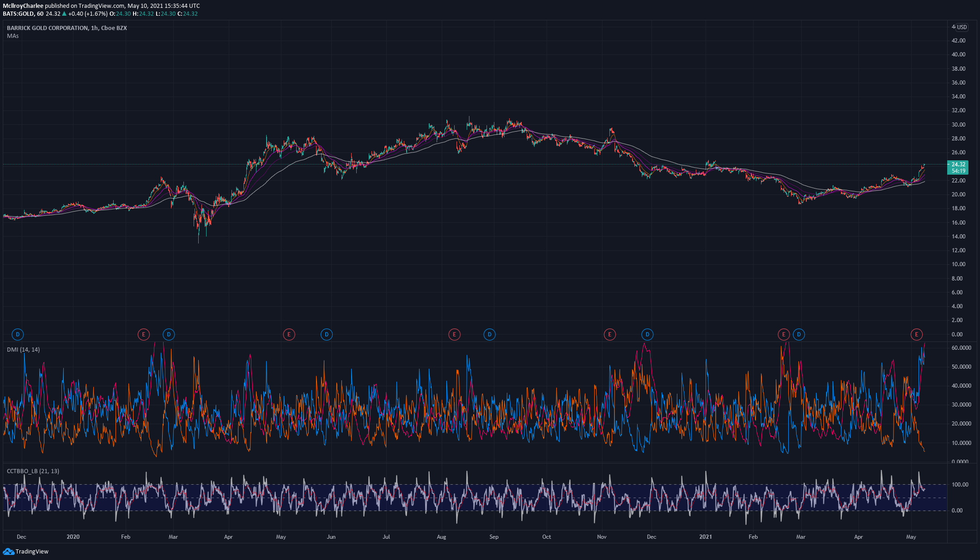The height and width of the screenshot is (560, 980).
Task: Click the dividend marker just before June 2020
Action: (327, 335)
